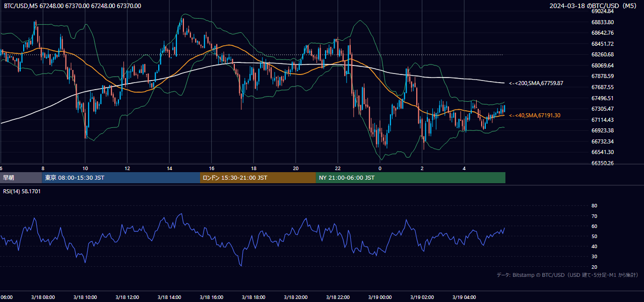Click the price scale value 66923.38
The height and width of the screenshot is (302, 644).
pyautogui.click(x=603, y=130)
